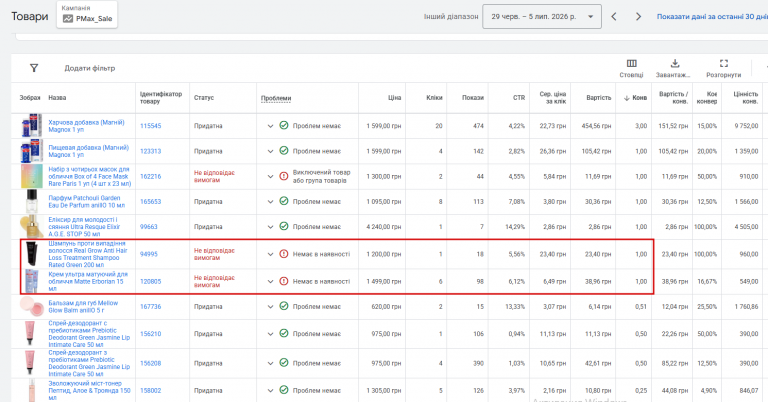Open product ID link 165653
Image resolution: width=768 pixels, height=402 pixels.
pyautogui.click(x=150, y=202)
